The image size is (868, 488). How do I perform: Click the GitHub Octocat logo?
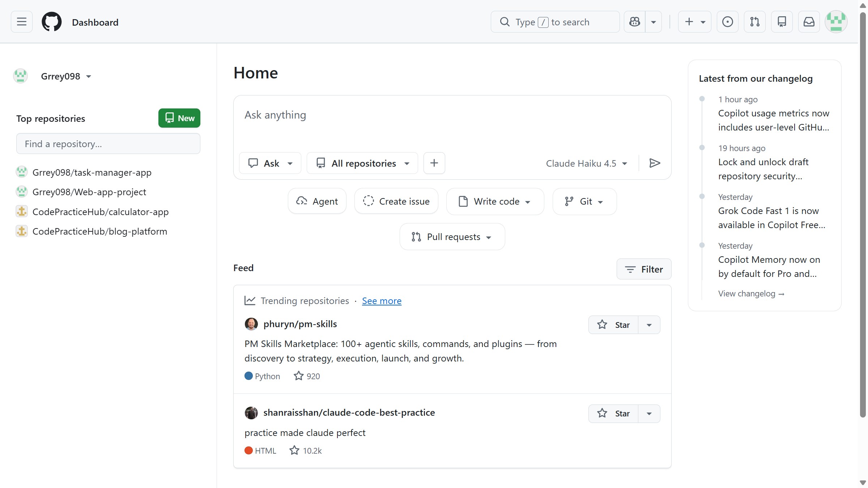click(52, 22)
